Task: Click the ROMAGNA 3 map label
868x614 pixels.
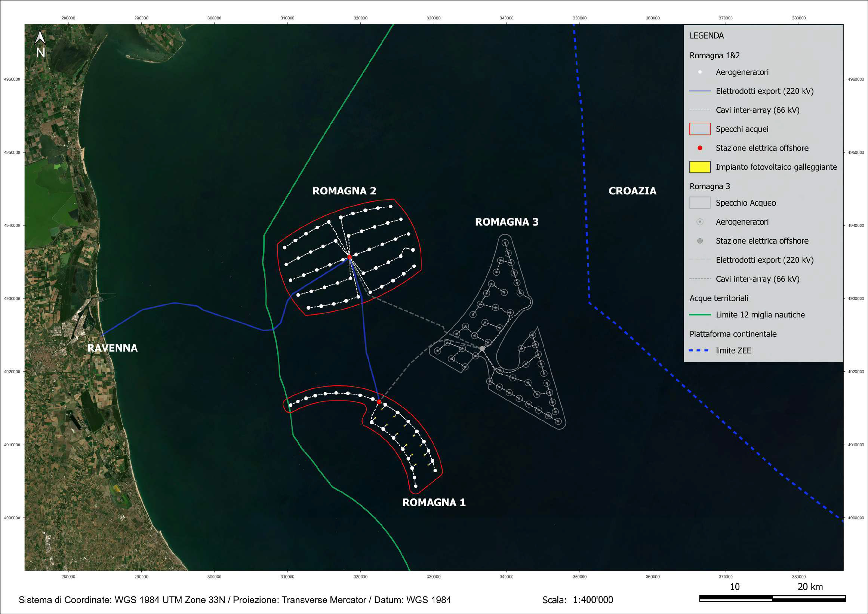Action: tap(507, 222)
